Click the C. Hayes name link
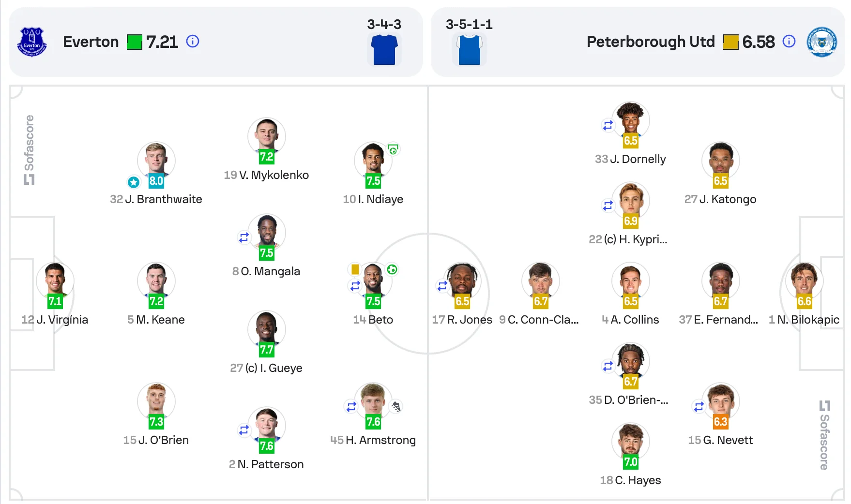The width and height of the screenshot is (851, 504). 637,480
